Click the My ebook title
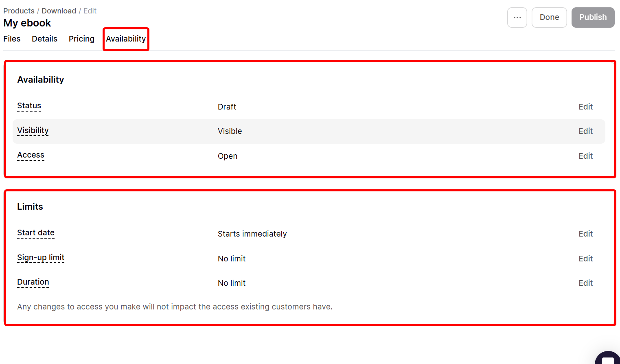The image size is (620, 364). [x=27, y=23]
